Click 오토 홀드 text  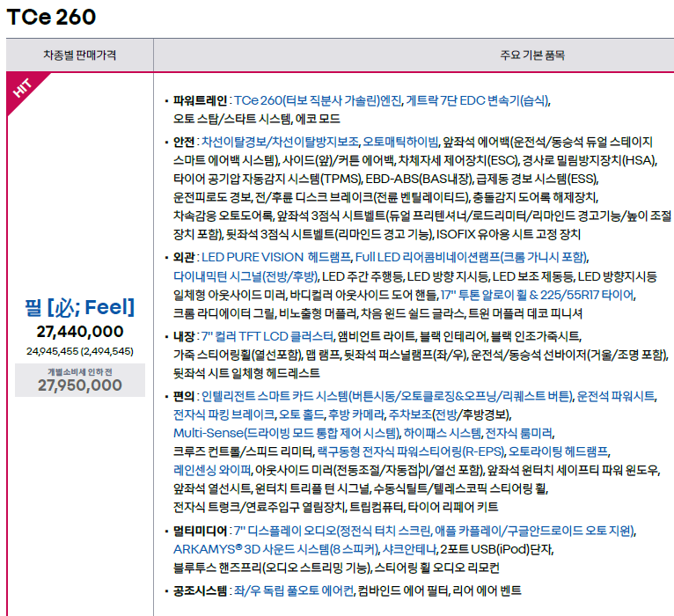(x=301, y=414)
